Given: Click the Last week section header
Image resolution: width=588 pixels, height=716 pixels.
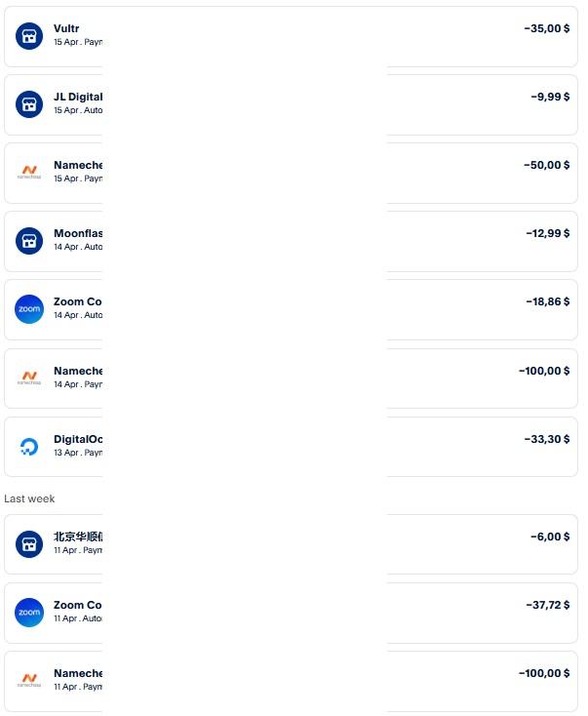Looking at the screenshot, I should tap(29, 498).
